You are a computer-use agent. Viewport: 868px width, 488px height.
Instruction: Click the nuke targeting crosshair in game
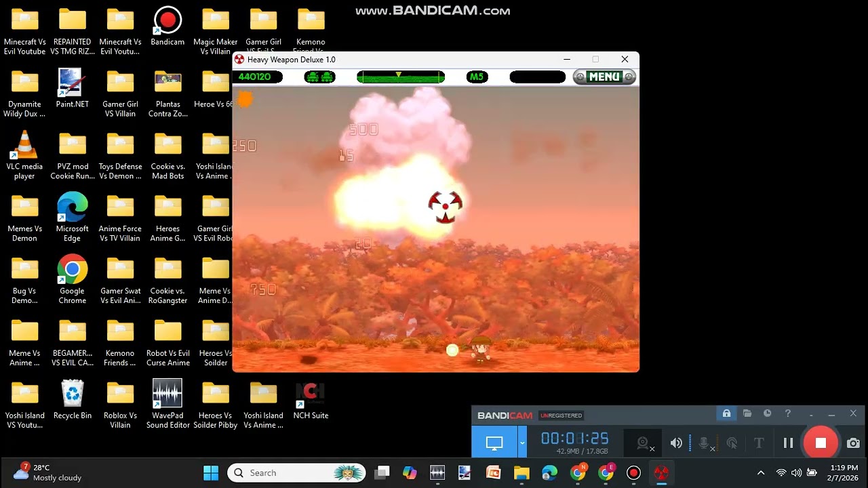pos(445,207)
